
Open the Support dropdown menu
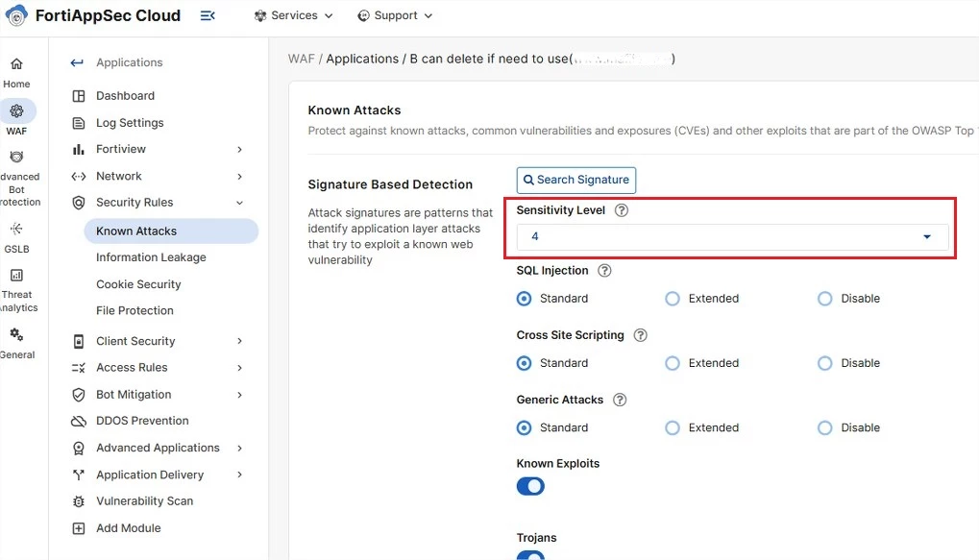tap(395, 15)
